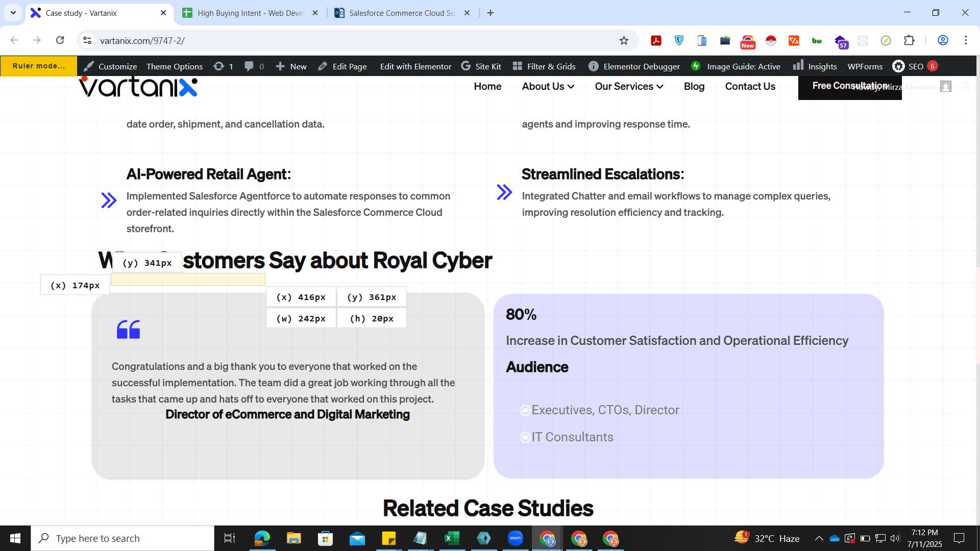Viewport: 980px width, 551px height.
Task: Open the notification center icon
Action: pyautogui.click(x=959, y=538)
